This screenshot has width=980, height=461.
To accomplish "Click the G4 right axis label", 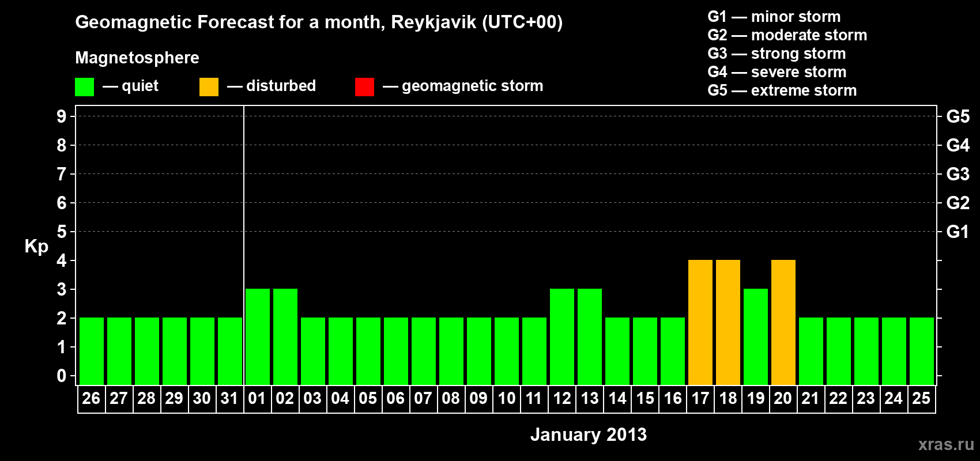I will (958, 145).
